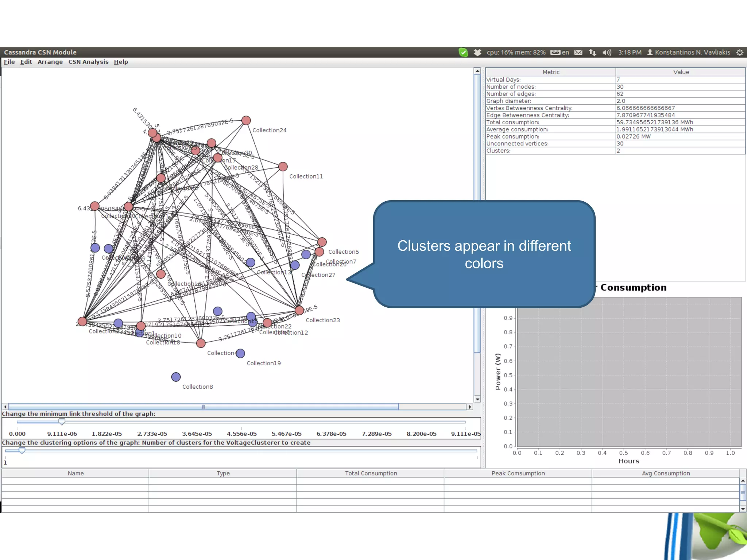This screenshot has width=747, height=560.
Task: Click the Total Consumption column header
Action: 371,473
